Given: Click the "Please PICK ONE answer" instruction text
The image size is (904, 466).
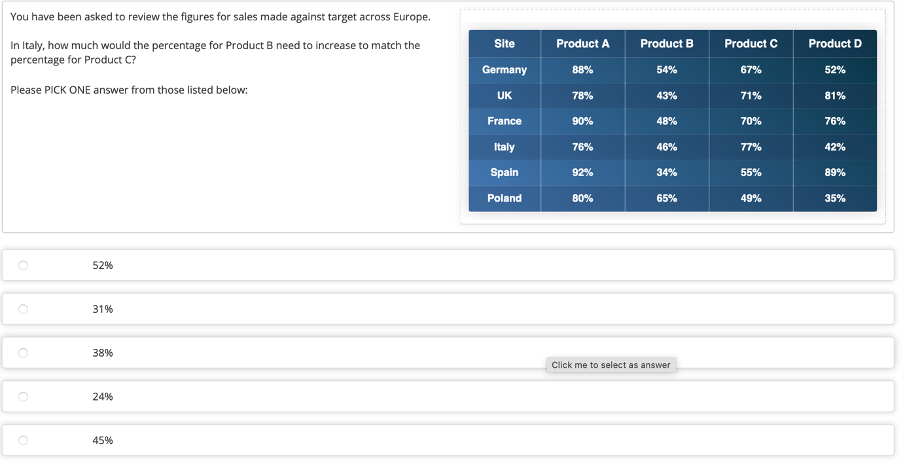Looking at the screenshot, I should pos(129,90).
